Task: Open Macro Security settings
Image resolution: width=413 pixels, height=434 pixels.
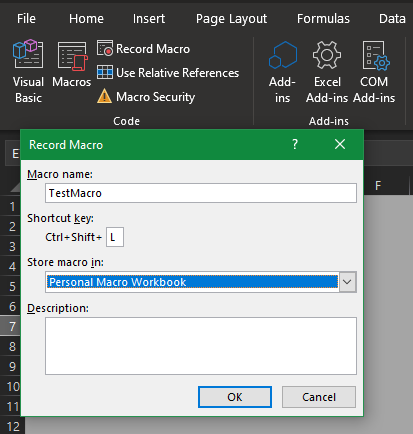Action: click(146, 97)
